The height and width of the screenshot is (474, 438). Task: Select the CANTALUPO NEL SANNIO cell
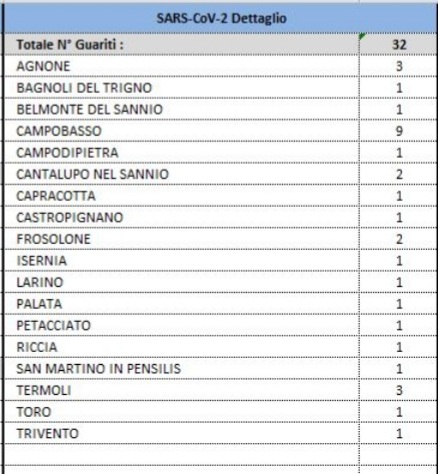pos(182,174)
